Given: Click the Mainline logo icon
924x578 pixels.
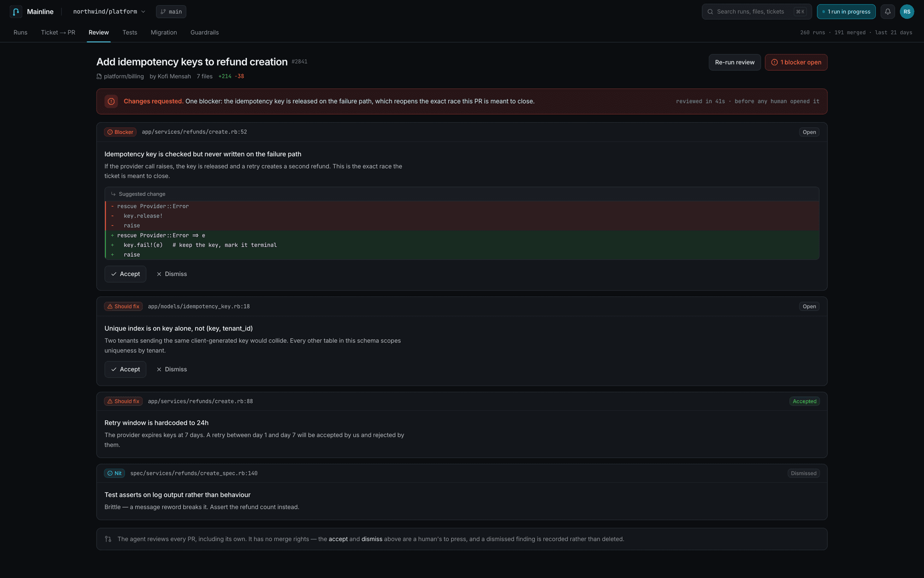Looking at the screenshot, I should pyautogui.click(x=16, y=12).
